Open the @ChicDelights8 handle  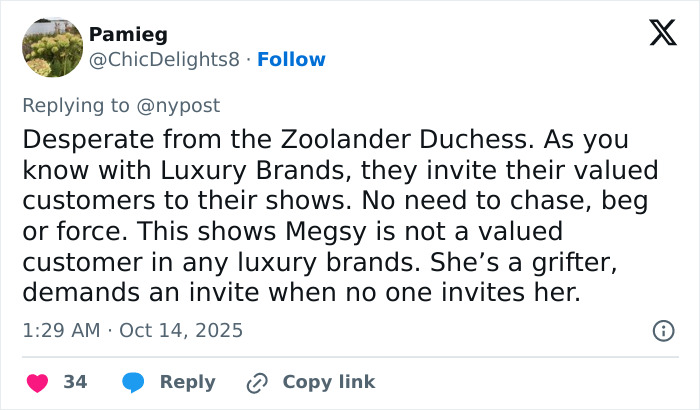coord(164,59)
